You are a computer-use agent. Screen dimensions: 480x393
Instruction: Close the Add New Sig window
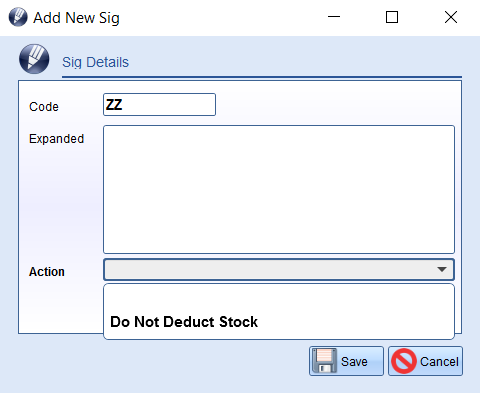click(x=451, y=17)
